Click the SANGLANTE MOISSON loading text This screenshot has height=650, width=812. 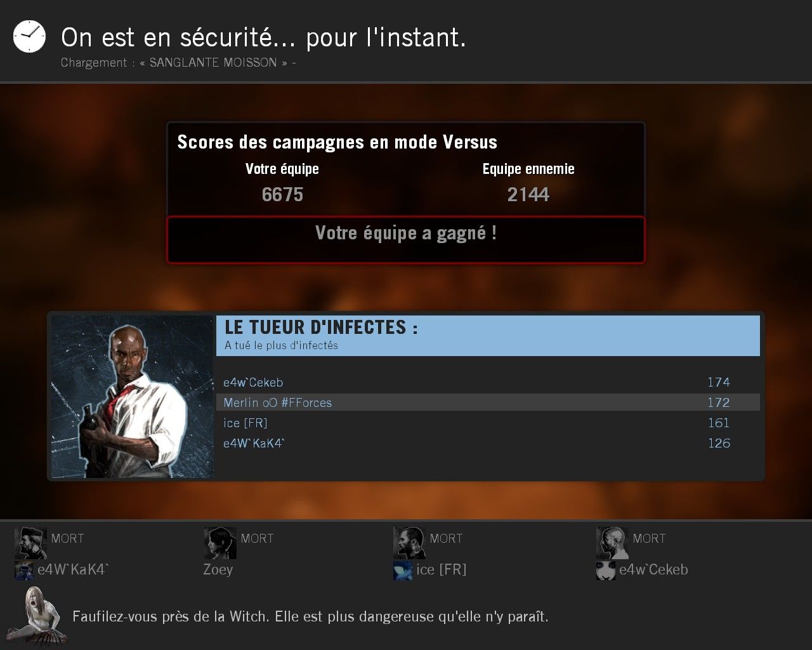coord(213,62)
